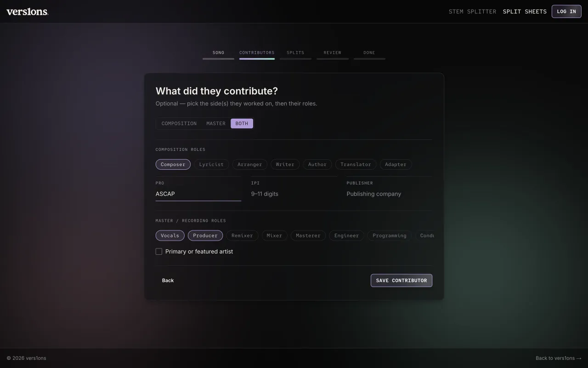
Task: Open the Stem Splitter page
Action: coord(472,11)
